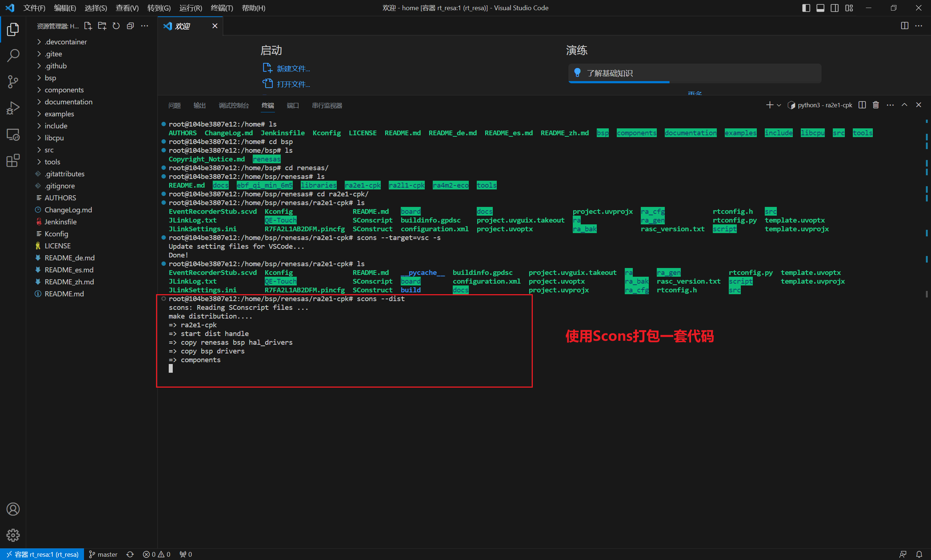Open the Accounts icon in activity bar
931x560 pixels.
(x=13, y=509)
